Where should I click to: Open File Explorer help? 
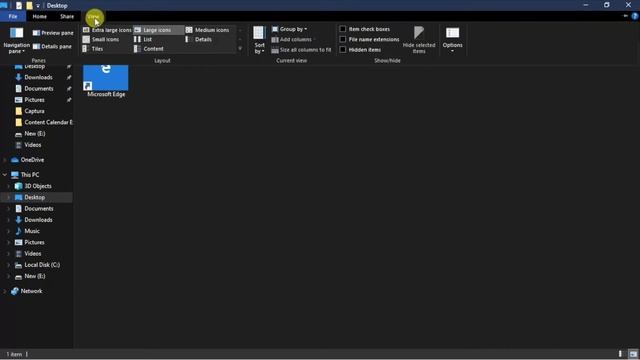tap(635, 16)
